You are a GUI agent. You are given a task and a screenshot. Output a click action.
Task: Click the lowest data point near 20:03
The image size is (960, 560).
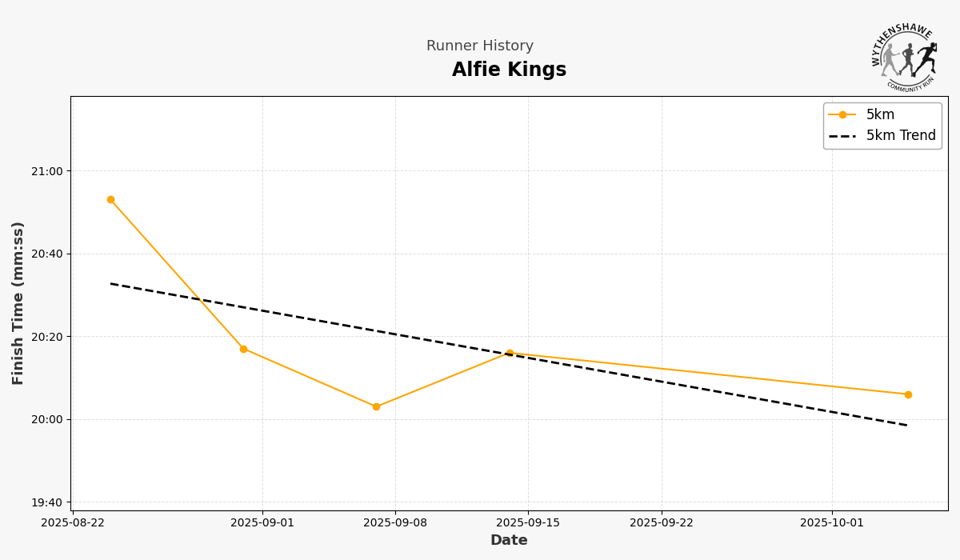coord(376,406)
